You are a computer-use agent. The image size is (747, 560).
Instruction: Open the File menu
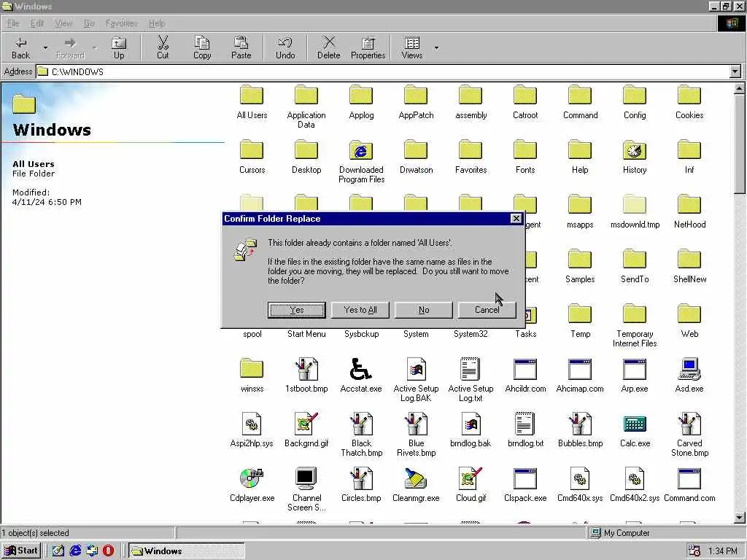(13, 23)
